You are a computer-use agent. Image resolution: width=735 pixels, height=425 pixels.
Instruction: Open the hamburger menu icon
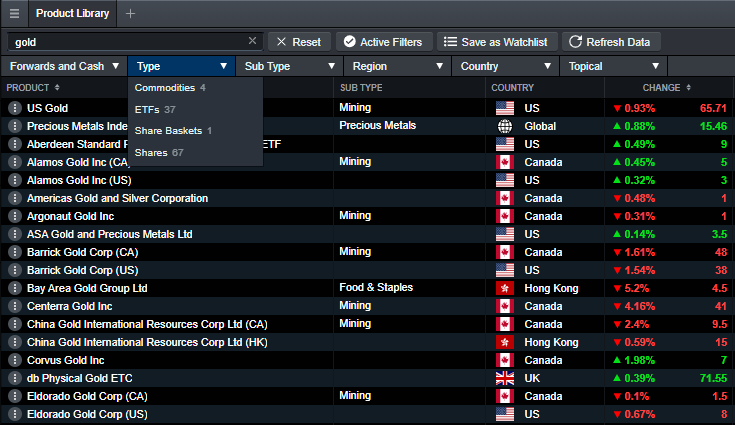tap(15, 14)
